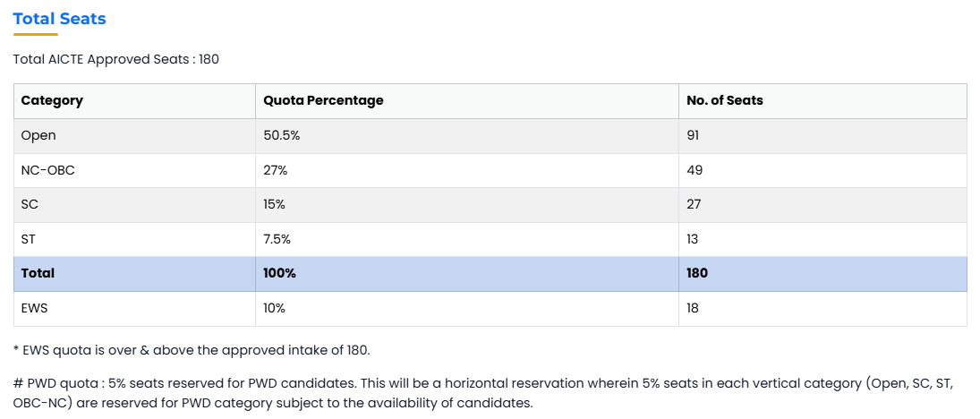Select the 7.5% quota value
980x419 pixels.
pyautogui.click(x=277, y=239)
